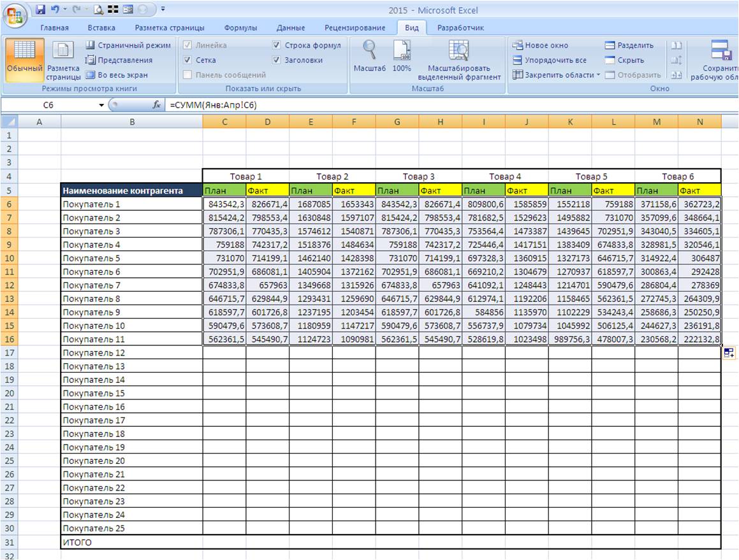Image resolution: width=739 pixels, height=560 pixels.
Task: Toggle the Formula Bar (Строка формул) checkbox
Action: (x=277, y=46)
